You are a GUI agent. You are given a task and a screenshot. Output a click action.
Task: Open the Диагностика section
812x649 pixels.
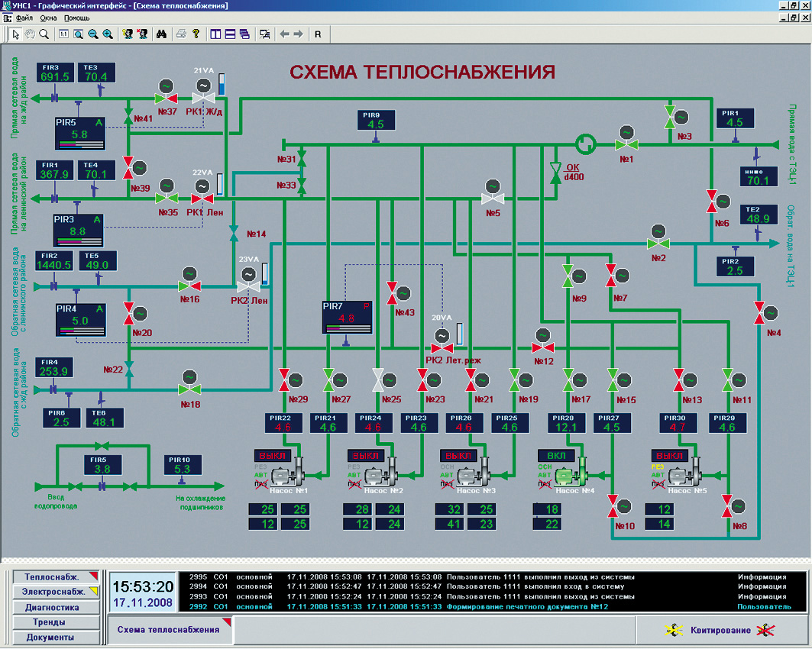coord(56,607)
